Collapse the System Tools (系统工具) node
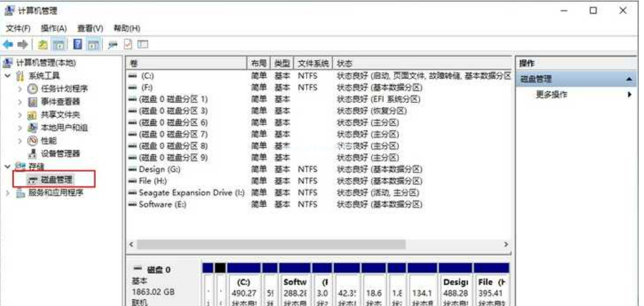The height and width of the screenshot is (306, 644). 8,76
